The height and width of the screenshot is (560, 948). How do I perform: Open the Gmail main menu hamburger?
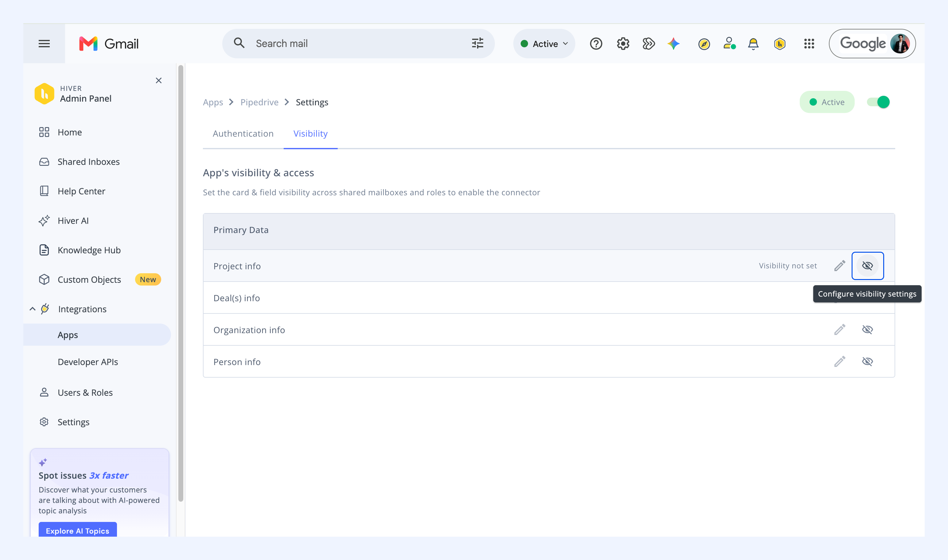click(44, 44)
